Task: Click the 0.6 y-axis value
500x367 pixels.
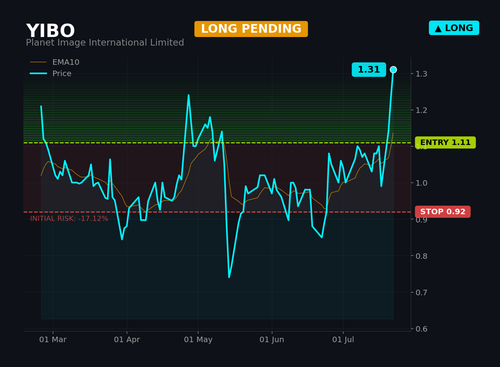Action: [x=421, y=329]
